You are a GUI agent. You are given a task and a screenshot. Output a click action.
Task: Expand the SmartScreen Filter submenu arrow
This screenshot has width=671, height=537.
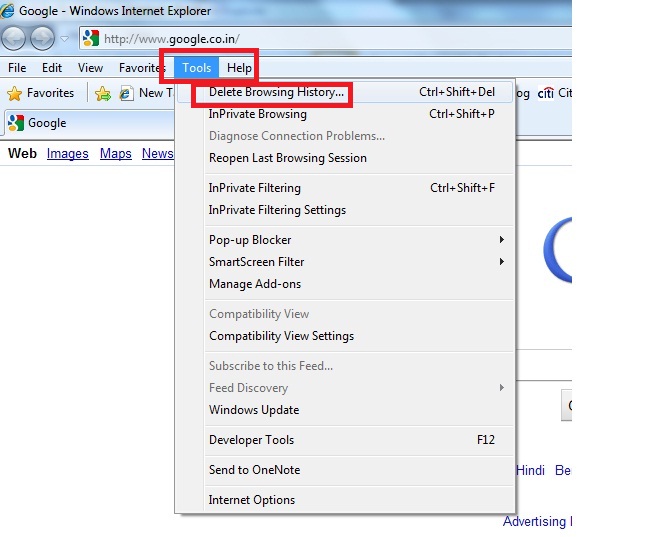pos(502,261)
